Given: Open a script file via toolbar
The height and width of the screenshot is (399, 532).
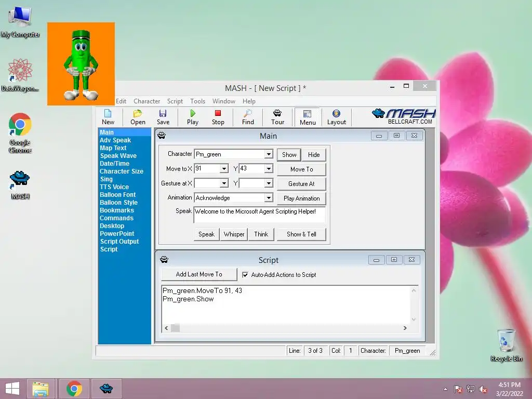Looking at the screenshot, I should 138,117.
